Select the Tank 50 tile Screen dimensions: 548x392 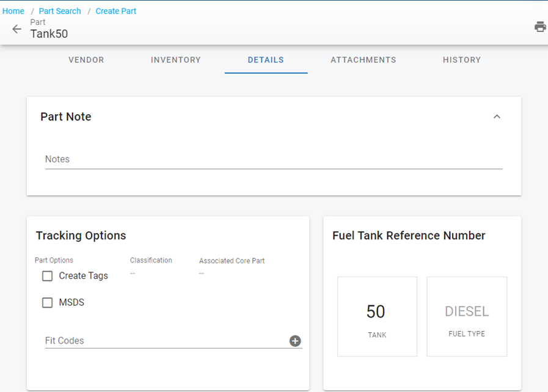(377, 316)
